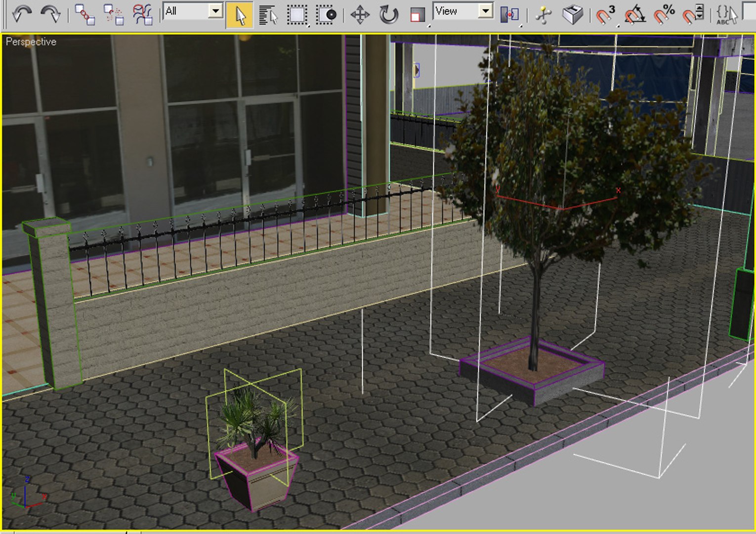Activate the Bind to Space Warp tool

[x=143, y=14]
